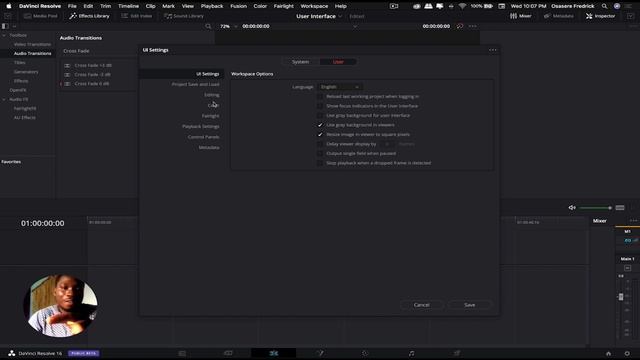640x360 pixels.
Task: Select the Fairlight settings category
Action: (210, 116)
